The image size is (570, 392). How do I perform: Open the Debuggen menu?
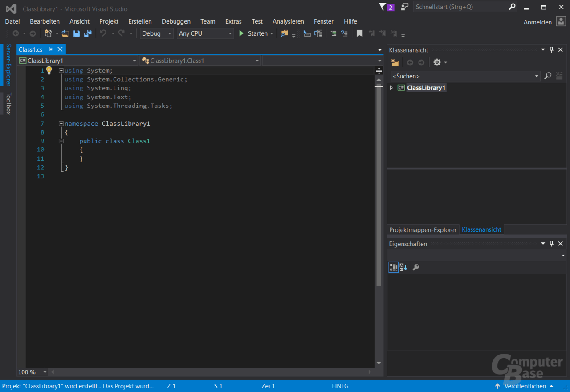click(176, 21)
